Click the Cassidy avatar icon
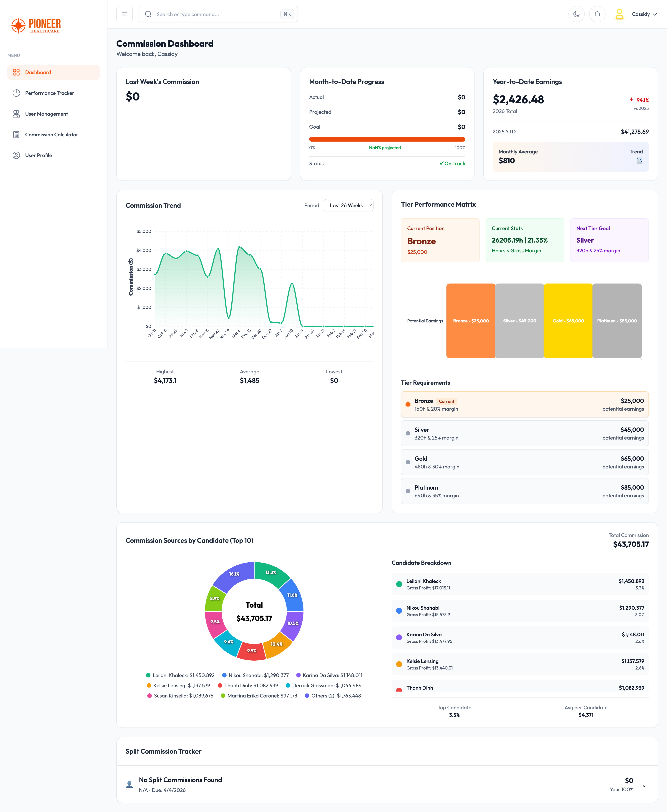This screenshot has height=812, width=667. click(619, 14)
